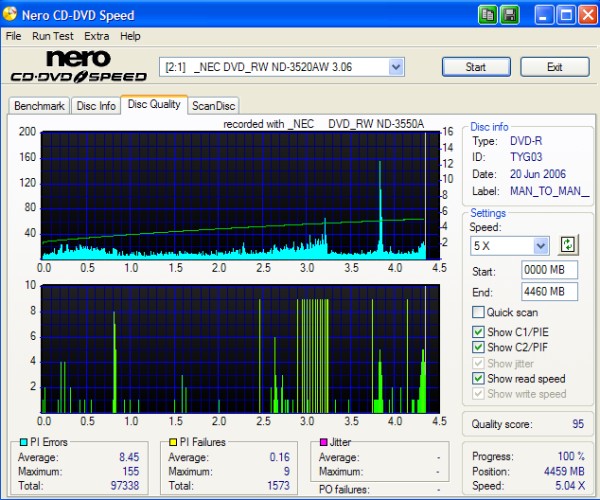Click the Disc info group heading
The image size is (600, 500).
coord(489,127)
